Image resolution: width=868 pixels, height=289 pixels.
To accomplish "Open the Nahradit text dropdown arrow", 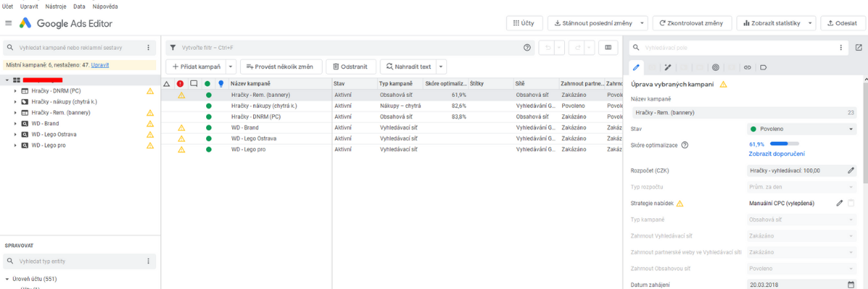I will [441, 66].
